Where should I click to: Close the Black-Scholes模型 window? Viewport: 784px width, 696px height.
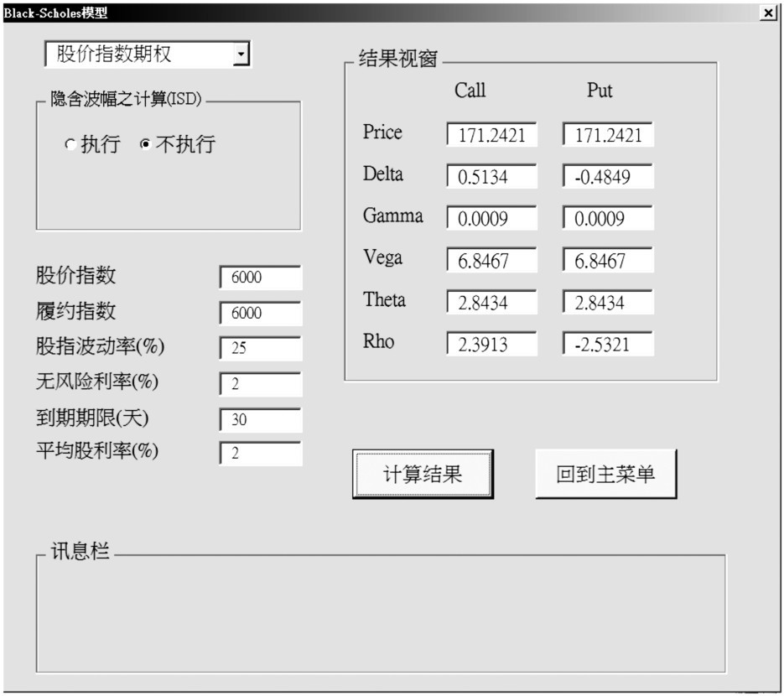pyautogui.click(x=769, y=13)
